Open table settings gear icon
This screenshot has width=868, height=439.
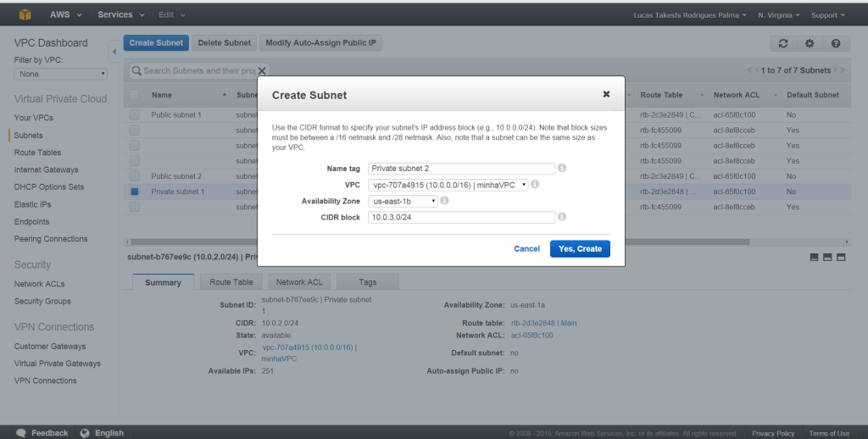coord(810,43)
